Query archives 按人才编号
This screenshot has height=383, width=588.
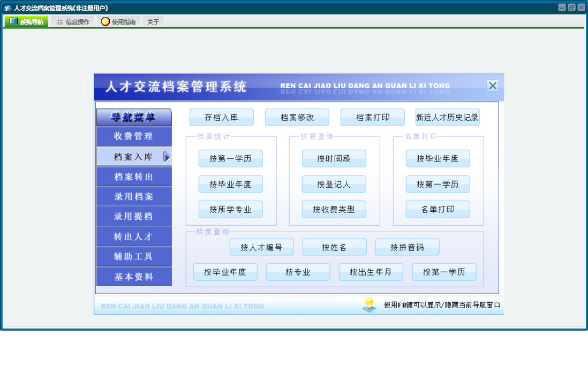pos(262,247)
